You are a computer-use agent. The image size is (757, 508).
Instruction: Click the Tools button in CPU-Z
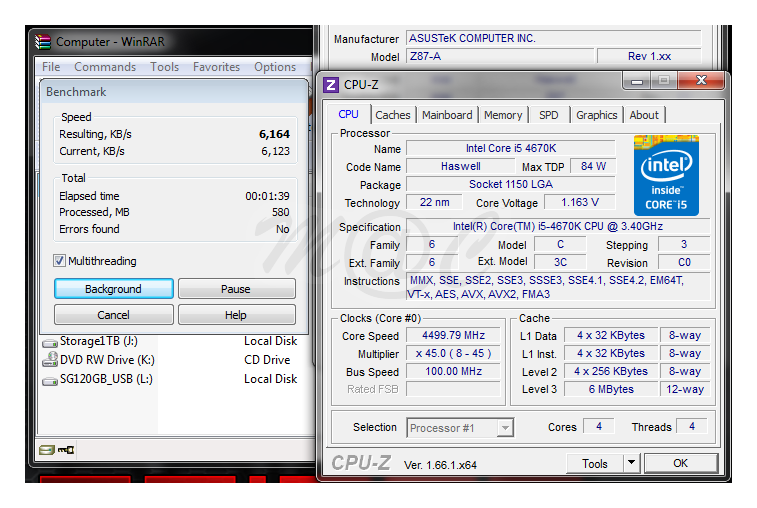click(x=595, y=463)
